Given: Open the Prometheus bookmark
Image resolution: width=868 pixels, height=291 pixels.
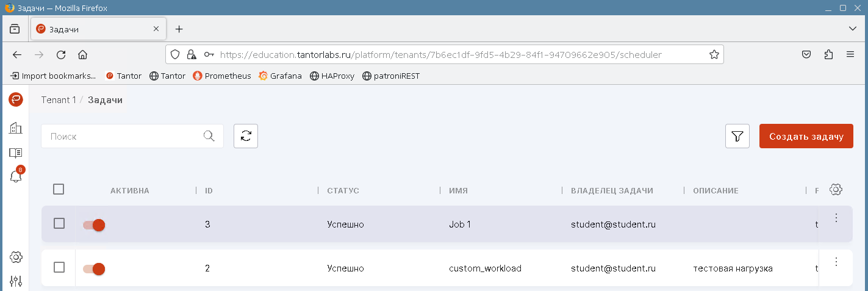Looking at the screenshot, I should [222, 76].
